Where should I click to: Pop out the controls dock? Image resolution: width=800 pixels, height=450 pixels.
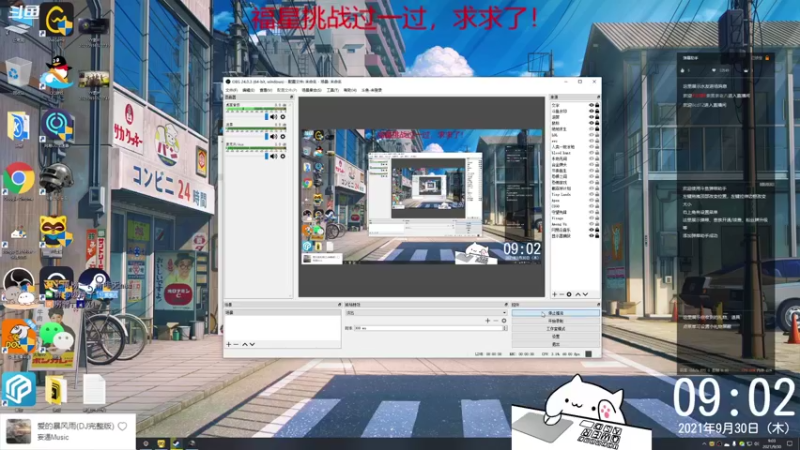(598, 305)
